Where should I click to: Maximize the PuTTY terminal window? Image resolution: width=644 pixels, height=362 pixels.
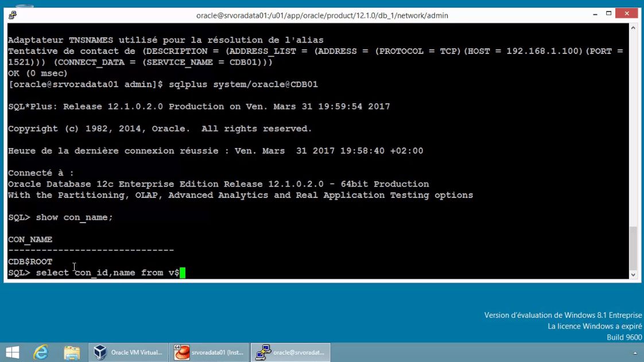click(x=608, y=13)
